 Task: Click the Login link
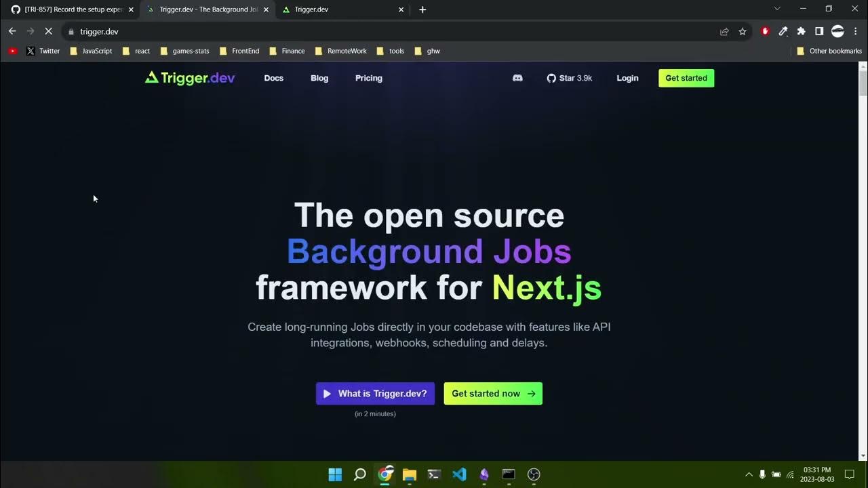coord(627,78)
